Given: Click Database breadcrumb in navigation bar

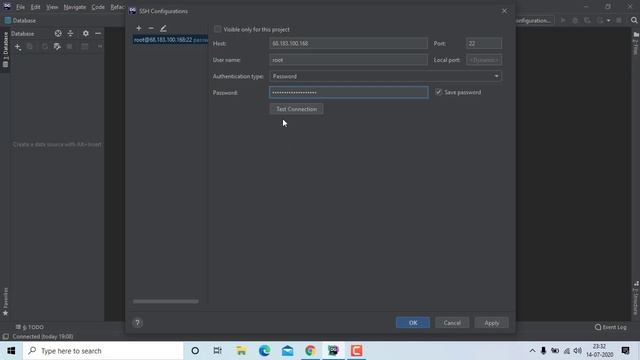Looking at the screenshot, I should pos(20,20).
